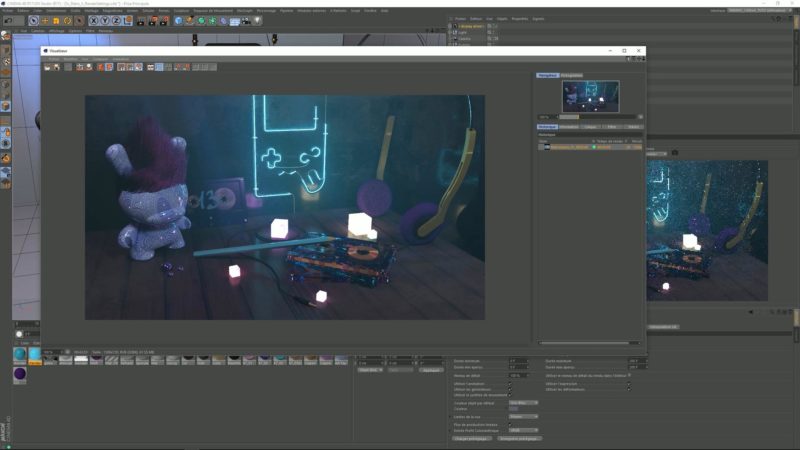Open the MoGraph menu

click(x=244, y=10)
